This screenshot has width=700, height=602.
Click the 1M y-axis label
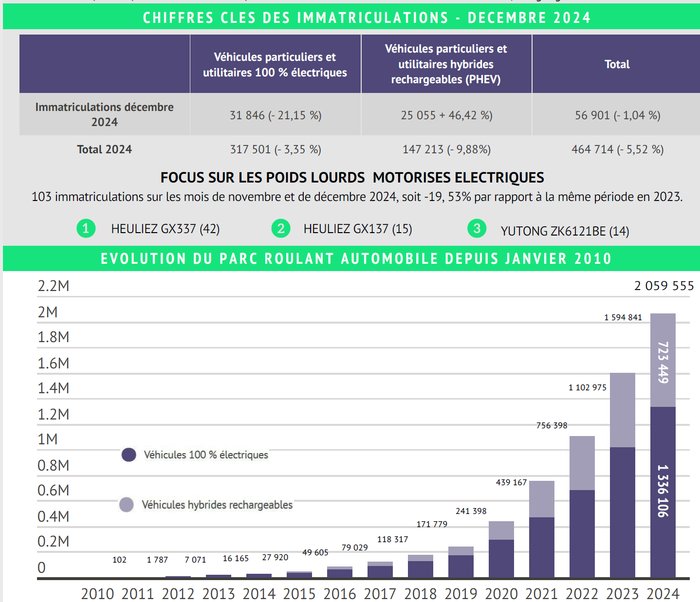[x=48, y=439]
